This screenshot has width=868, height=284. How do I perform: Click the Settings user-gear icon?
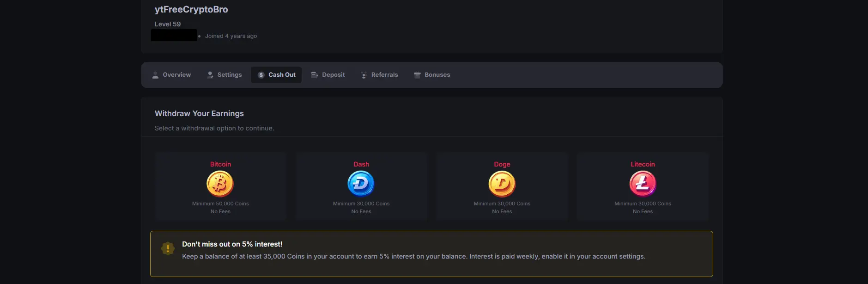(210, 75)
